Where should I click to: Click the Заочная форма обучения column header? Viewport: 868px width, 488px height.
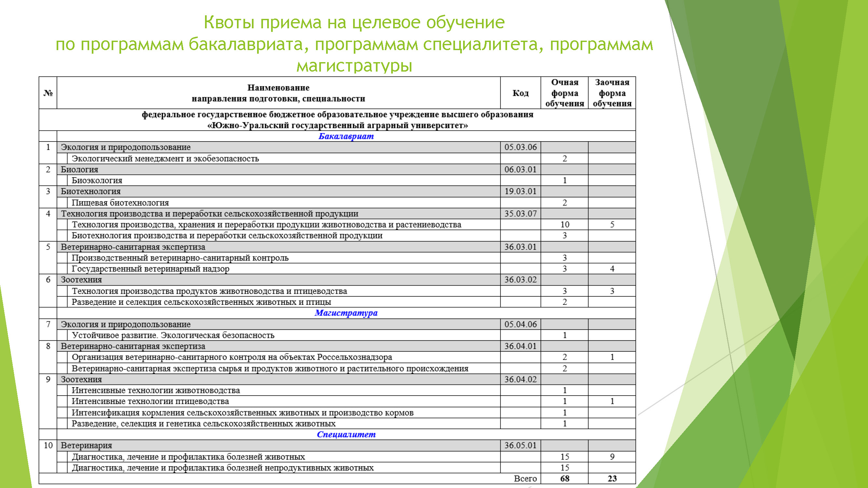[612, 93]
